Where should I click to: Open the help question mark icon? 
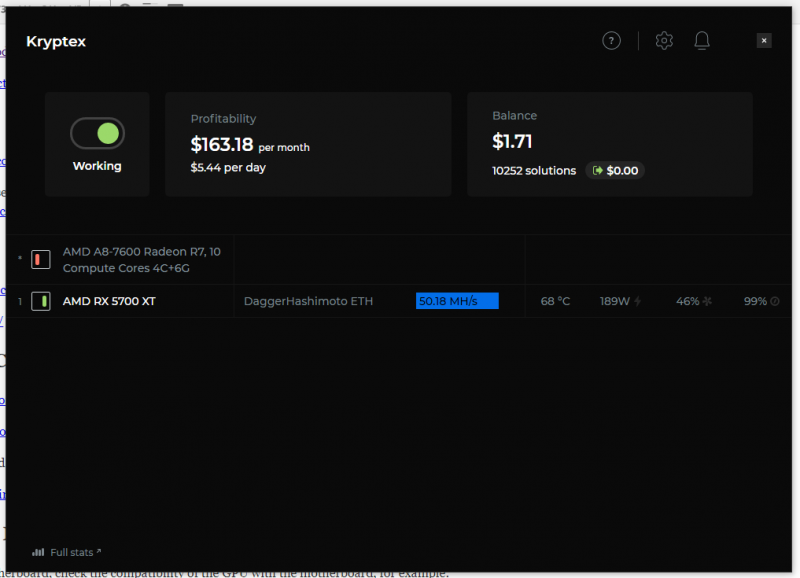611,41
